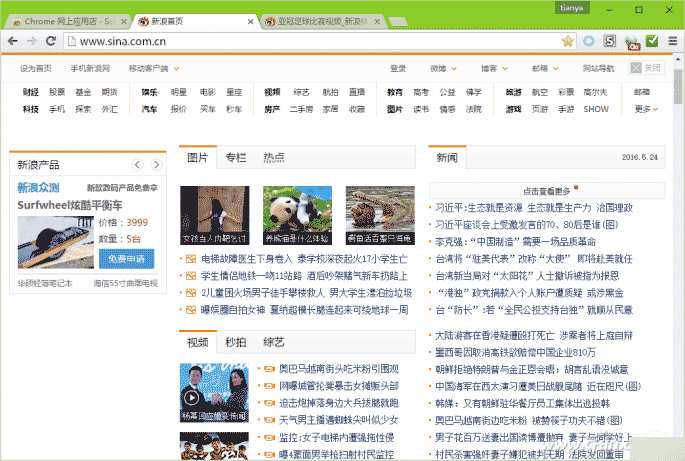The image size is (685, 461).
Task: Close the Chrome web store tab
Action: coord(124,21)
